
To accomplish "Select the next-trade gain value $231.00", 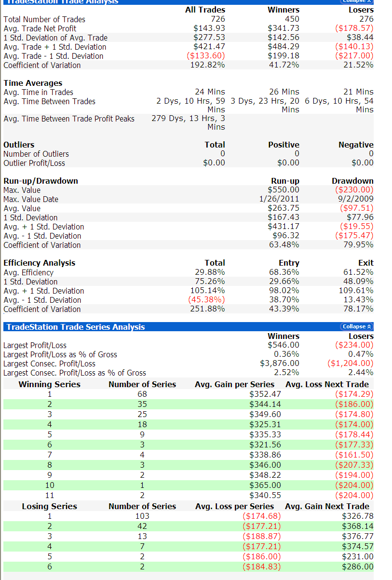I will pos(358,556).
